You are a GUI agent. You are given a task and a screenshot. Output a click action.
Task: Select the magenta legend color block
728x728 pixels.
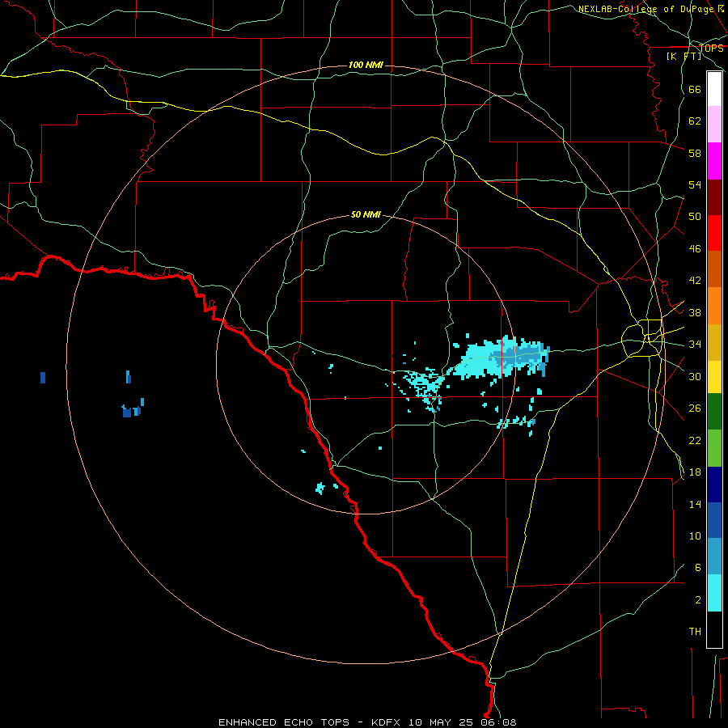pyautogui.click(x=714, y=161)
